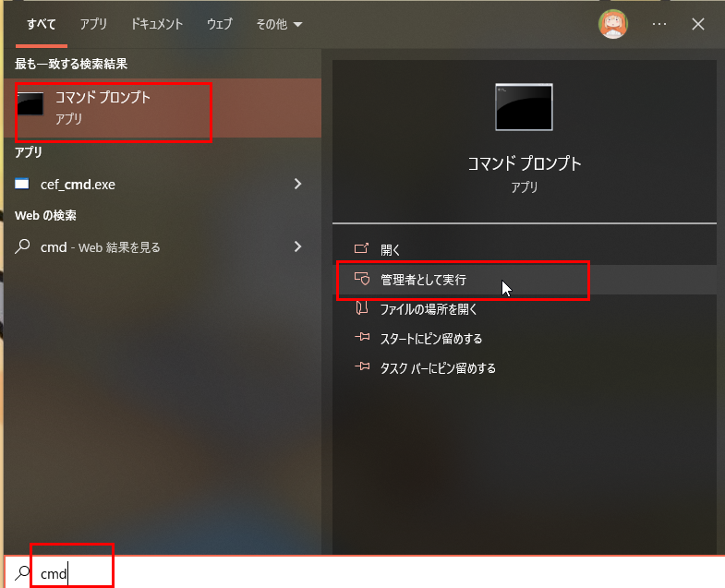Click the magnifier icon beside cmd web result
This screenshot has height=588, width=725.
(x=22, y=246)
